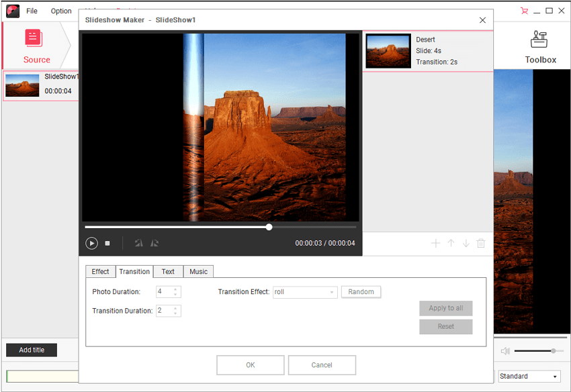Switch to the Effect tab
This screenshot has width=571, height=392.
point(100,271)
